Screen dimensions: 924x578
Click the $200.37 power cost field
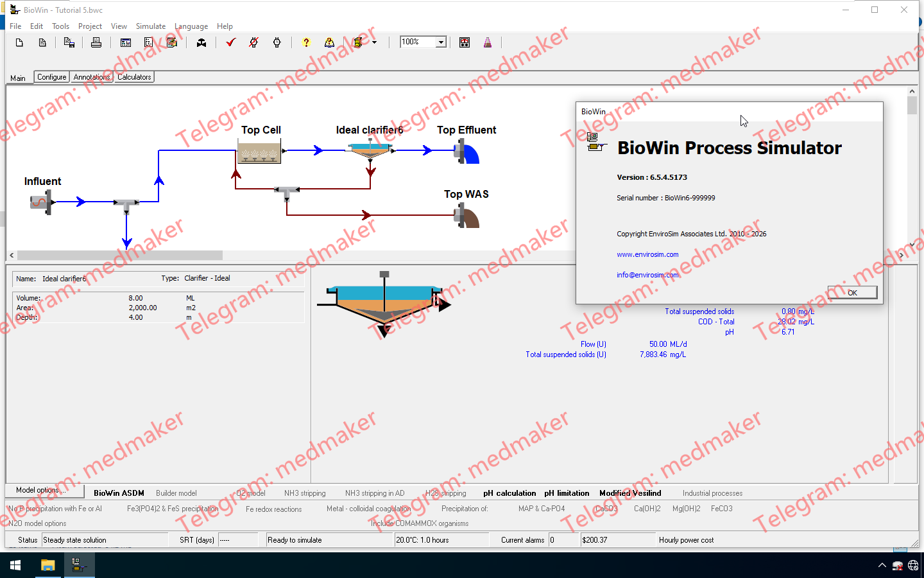[619, 540]
